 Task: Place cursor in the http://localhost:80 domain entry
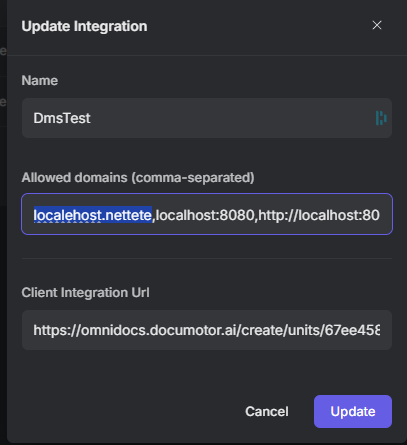319,215
